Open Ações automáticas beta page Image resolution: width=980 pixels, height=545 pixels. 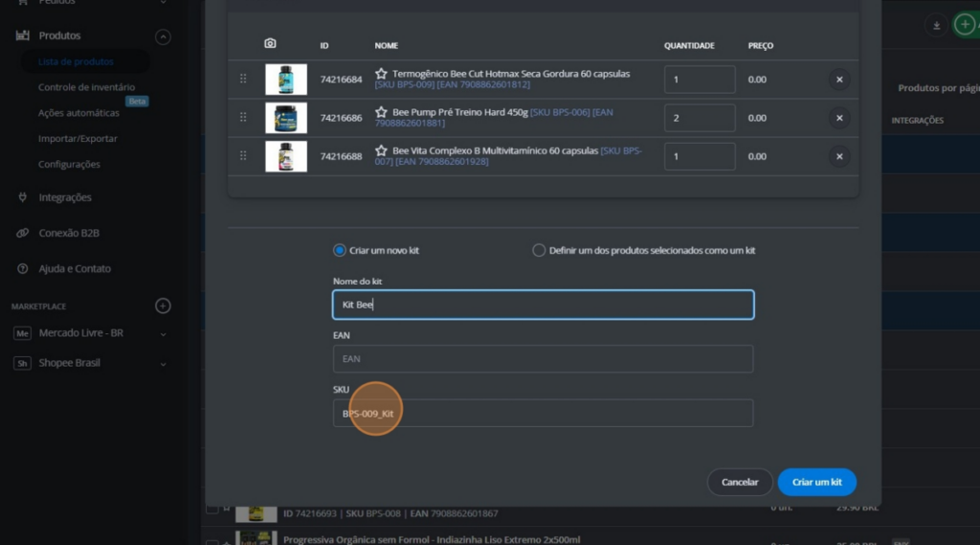click(78, 113)
